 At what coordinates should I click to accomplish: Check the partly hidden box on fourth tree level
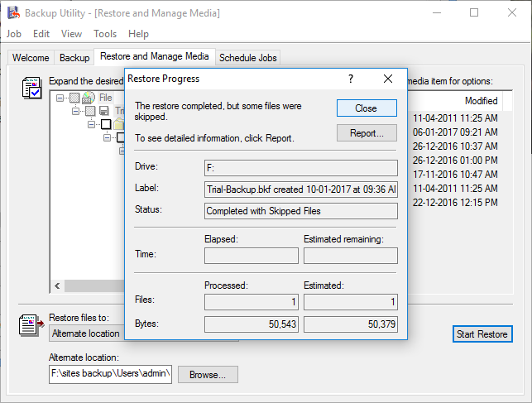click(121, 137)
